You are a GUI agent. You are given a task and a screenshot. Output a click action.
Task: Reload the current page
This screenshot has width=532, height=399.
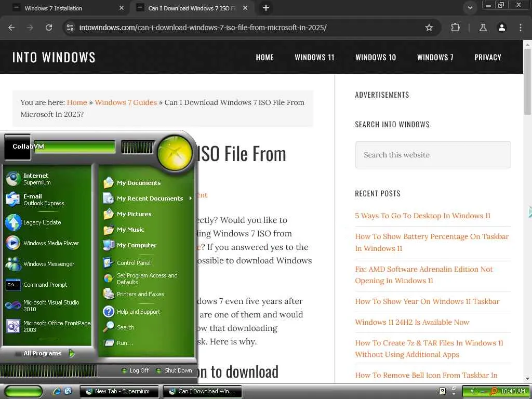click(49, 28)
